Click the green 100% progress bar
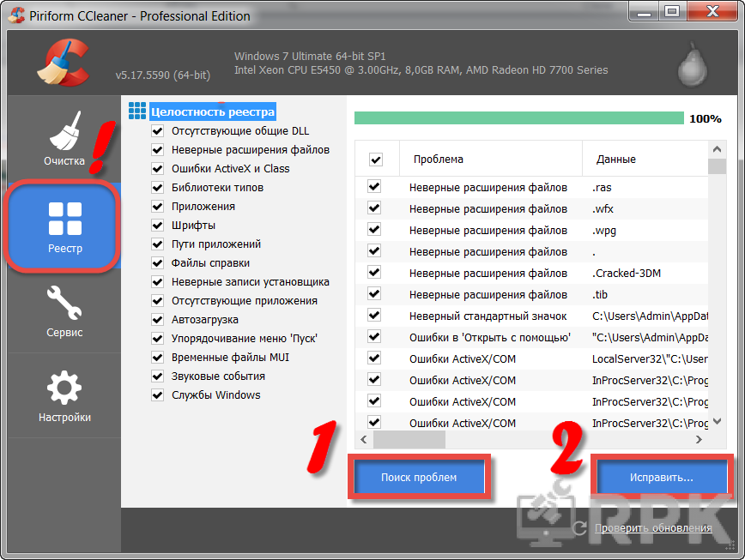Image resolution: width=745 pixels, height=560 pixels. point(518,118)
